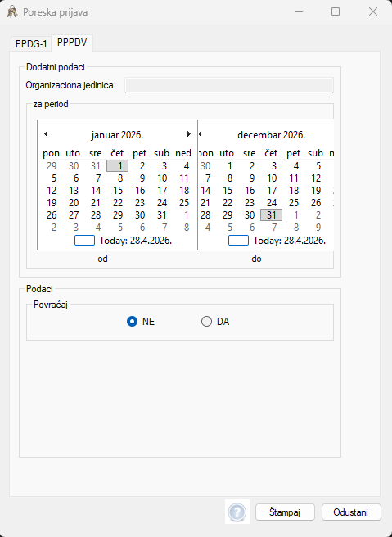Viewport: 392px width, 537px height.
Task: Go to previous month in 'do' calendar
Action: coord(201,134)
